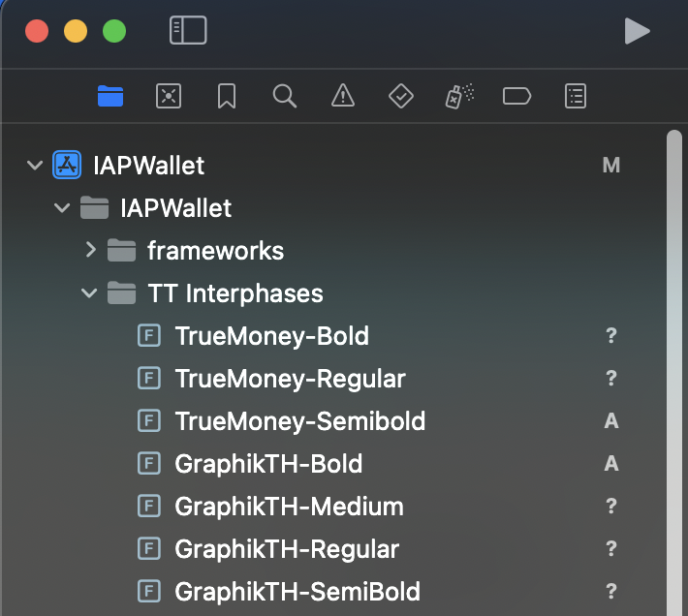Screen dimensions: 688x616
Task: Collapse the TT Interphases folder
Action: coord(89,293)
